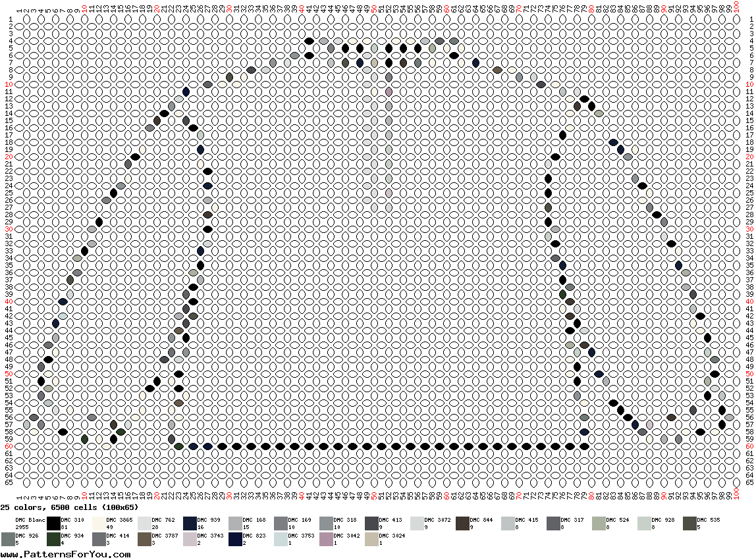This screenshot has width=756, height=560.
Task: Select the DMC 535 color swatch
Action: coord(689,523)
